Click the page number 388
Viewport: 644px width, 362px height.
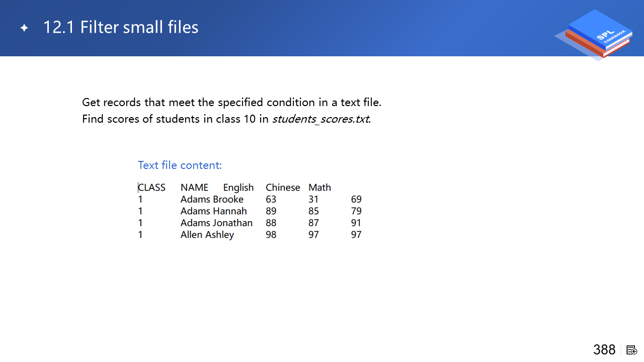604,349
